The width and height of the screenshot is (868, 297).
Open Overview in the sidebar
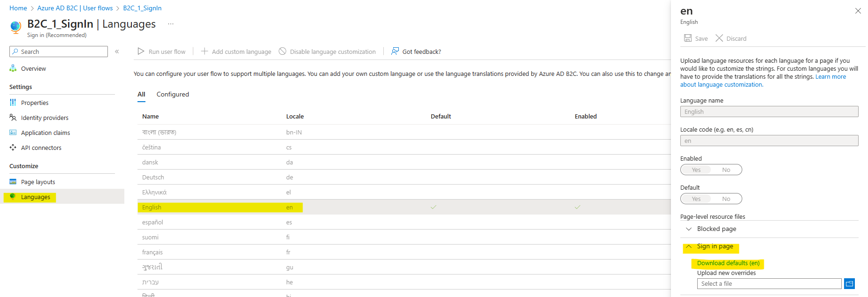click(x=33, y=68)
